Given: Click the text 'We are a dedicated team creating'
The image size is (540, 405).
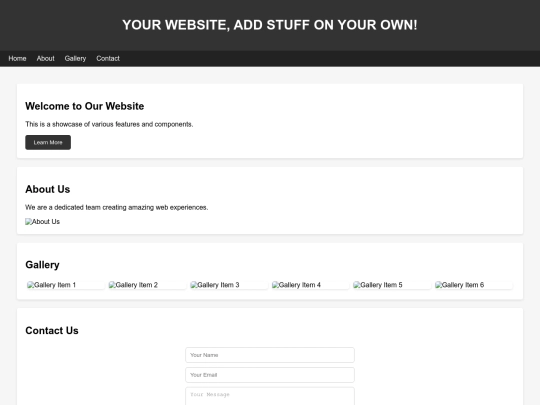Looking at the screenshot, I should pyautogui.click(x=76, y=207).
